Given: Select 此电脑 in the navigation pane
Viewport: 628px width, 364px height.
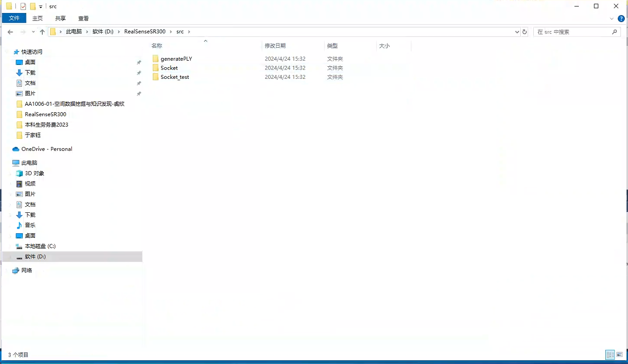Looking at the screenshot, I should click(29, 163).
